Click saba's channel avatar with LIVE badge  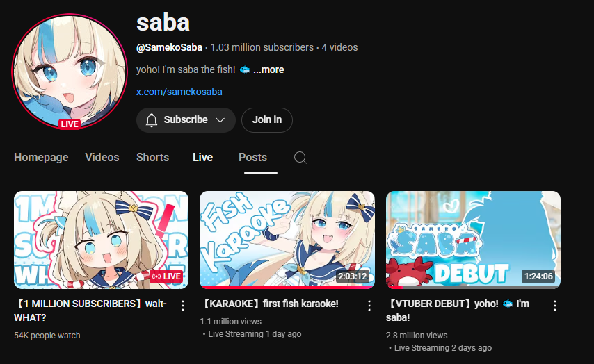click(70, 72)
